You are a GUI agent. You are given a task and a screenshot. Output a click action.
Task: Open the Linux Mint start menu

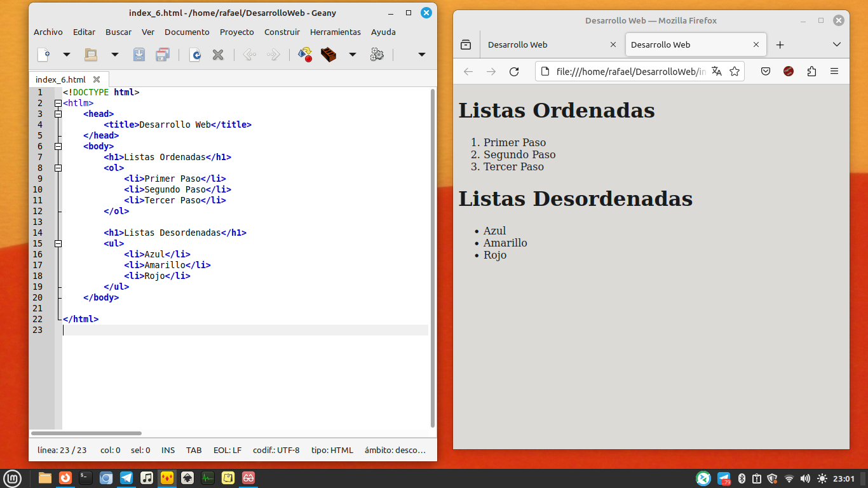click(12, 478)
